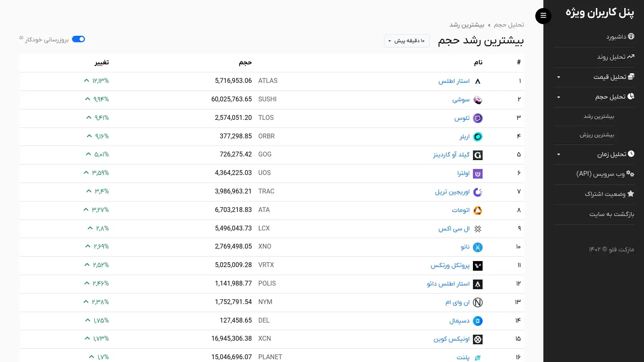Click the حجم column header
The height and width of the screenshot is (362, 644).
coord(245,62)
